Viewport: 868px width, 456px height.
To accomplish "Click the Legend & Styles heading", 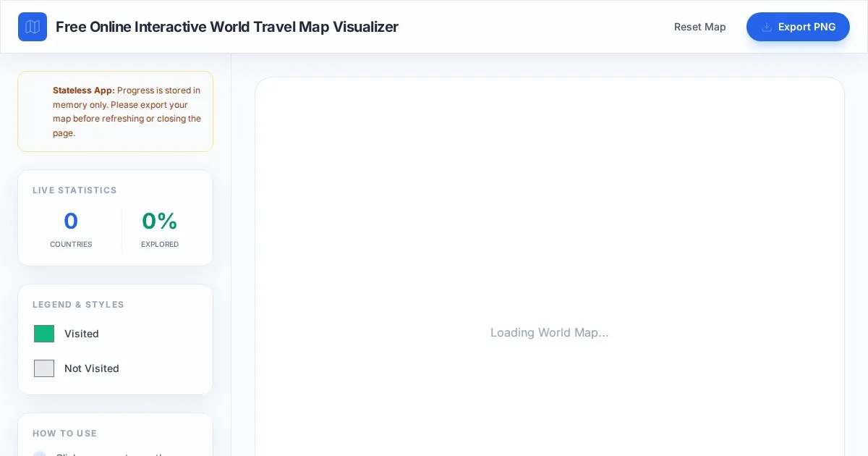I will tap(78, 305).
